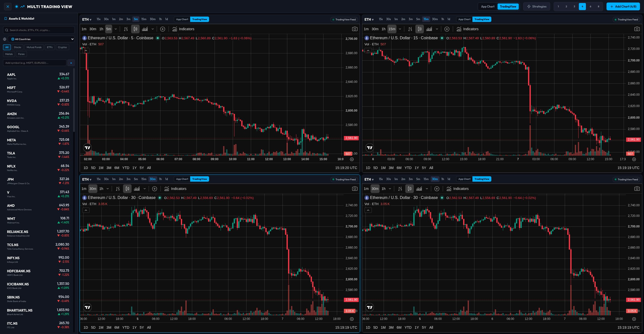Select the Stocks filter tab

click(x=18, y=47)
